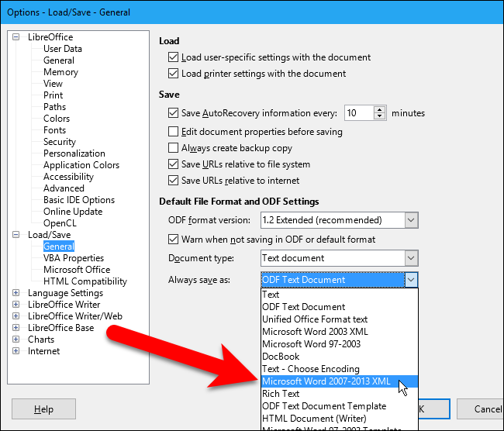This screenshot has height=431, width=504.
Task: Expand the LibreOffice Writer/Web node
Action: pos(16,316)
